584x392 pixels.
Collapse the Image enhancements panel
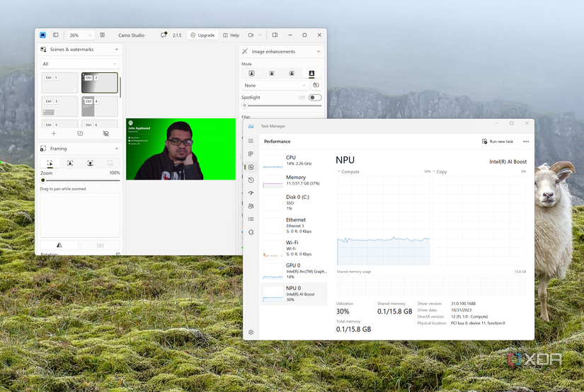(319, 52)
